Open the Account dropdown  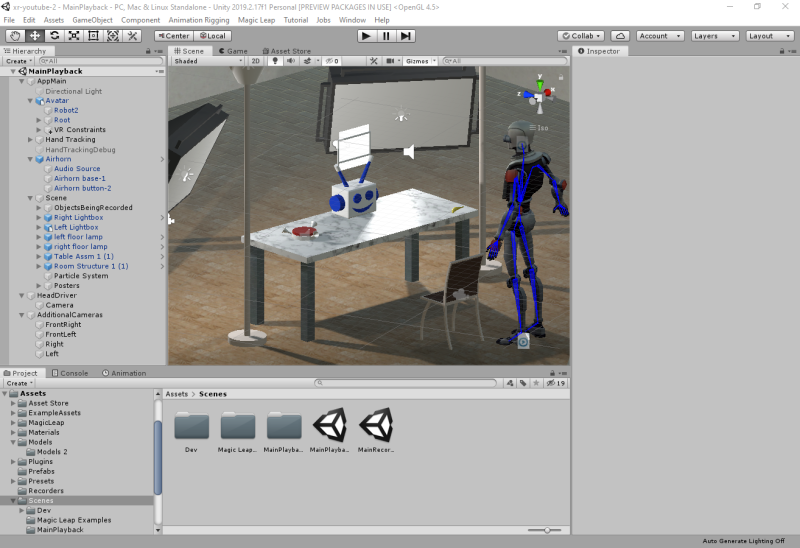click(660, 36)
